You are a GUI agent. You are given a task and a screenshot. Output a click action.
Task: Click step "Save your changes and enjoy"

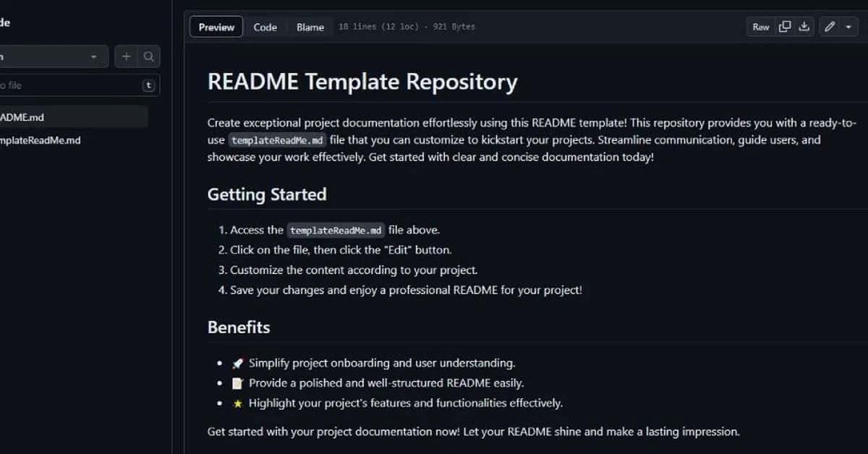[406, 291]
